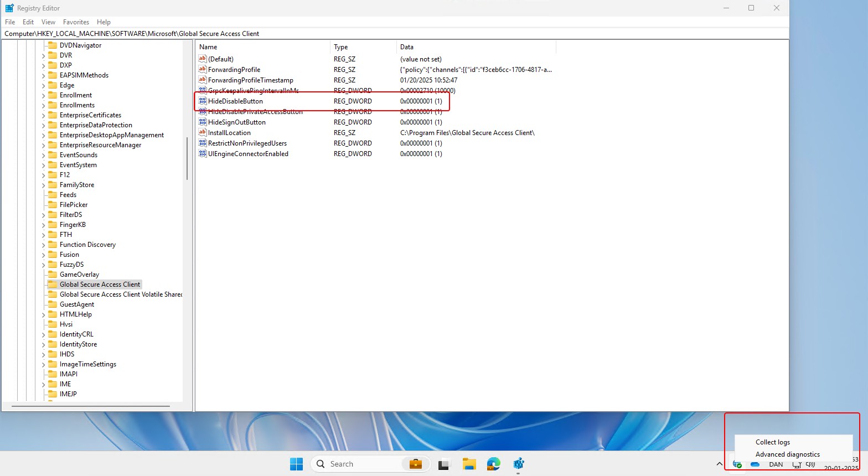Choose Advanced diagnostics from the tray menu

(x=788, y=454)
